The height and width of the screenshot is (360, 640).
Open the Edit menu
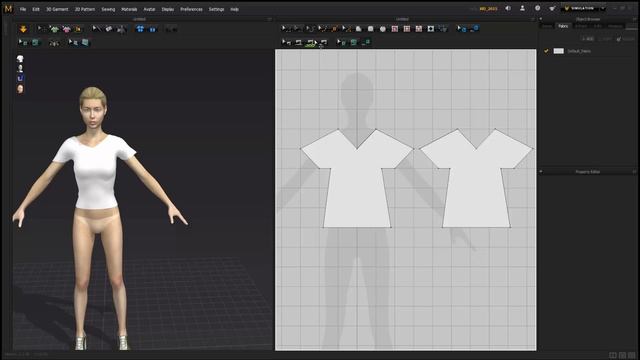pyautogui.click(x=36, y=9)
